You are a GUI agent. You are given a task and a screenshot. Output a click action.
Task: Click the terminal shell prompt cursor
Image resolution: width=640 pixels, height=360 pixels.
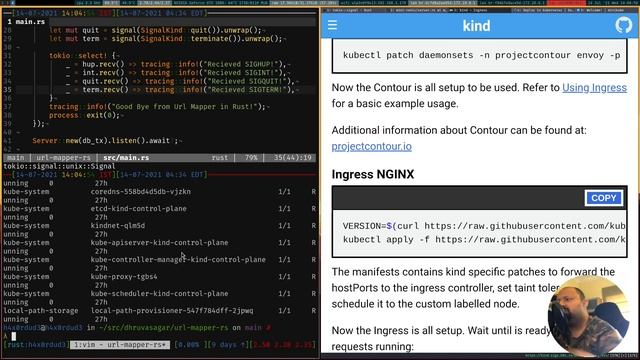pos(13,336)
